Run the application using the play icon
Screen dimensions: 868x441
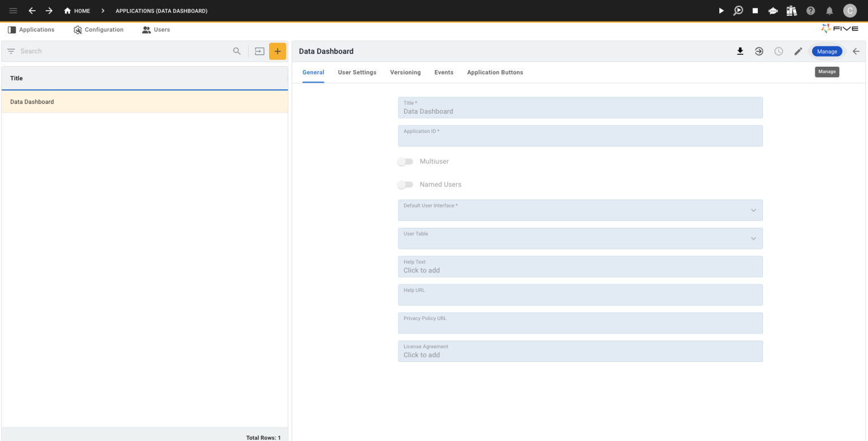(721, 10)
